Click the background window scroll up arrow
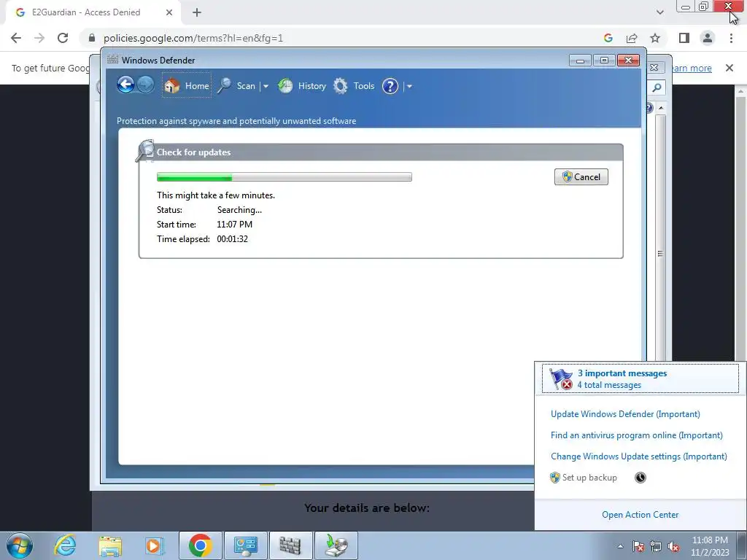 (660, 108)
